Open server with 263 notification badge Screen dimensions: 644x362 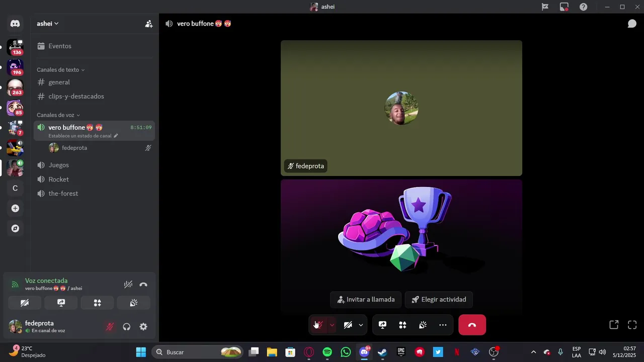point(15,87)
